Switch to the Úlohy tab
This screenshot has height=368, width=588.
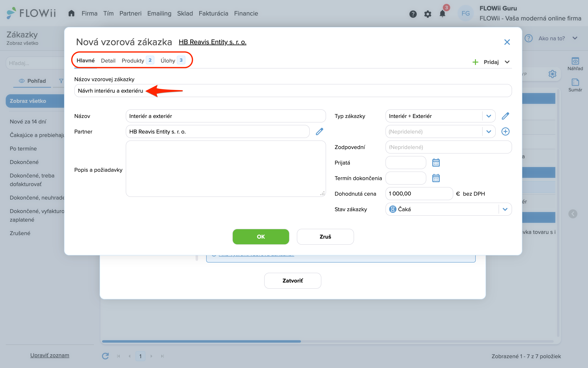173,60
